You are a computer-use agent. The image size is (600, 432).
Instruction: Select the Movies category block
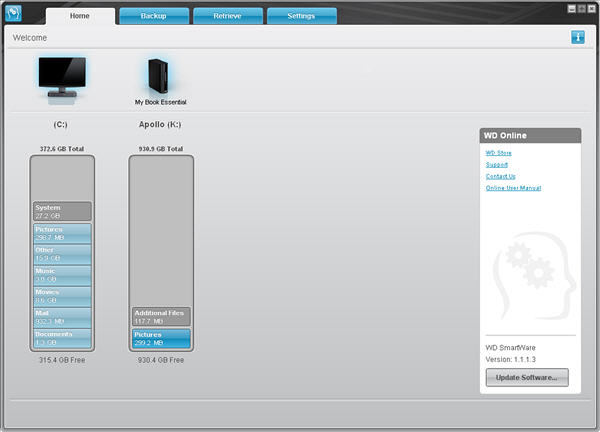62,297
